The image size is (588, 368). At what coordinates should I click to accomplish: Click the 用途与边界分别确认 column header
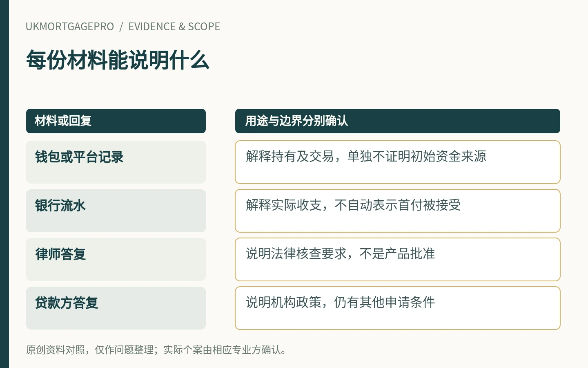pyautogui.click(x=398, y=121)
